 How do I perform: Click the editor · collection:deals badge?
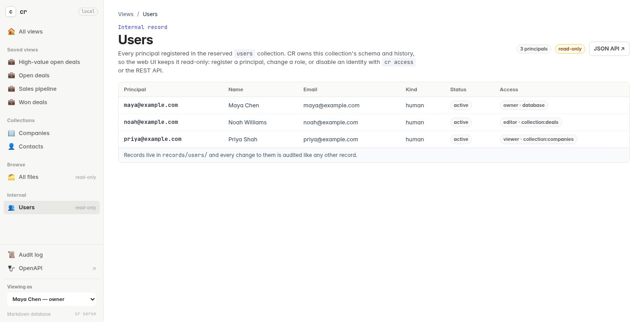[x=531, y=122]
